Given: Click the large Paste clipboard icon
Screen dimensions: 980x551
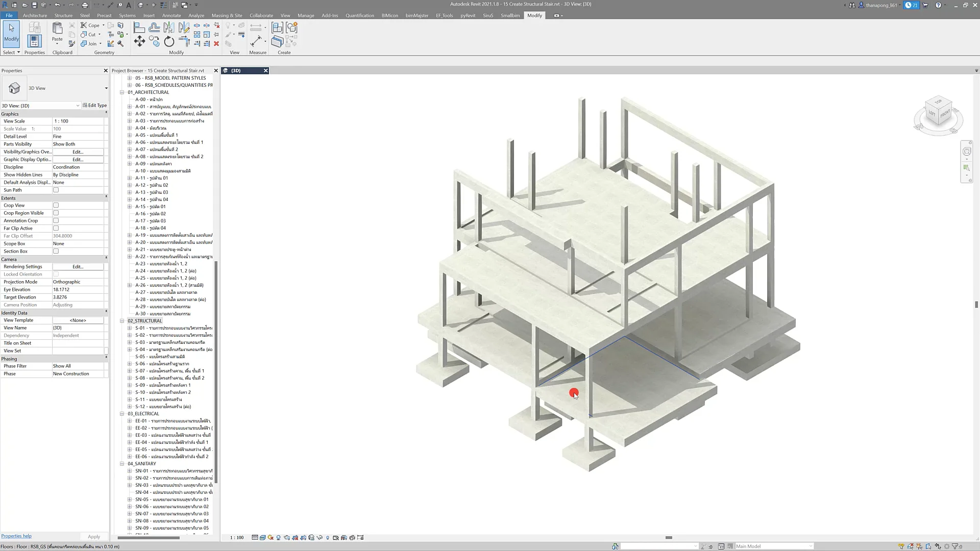Looking at the screenshot, I should click(58, 29).
